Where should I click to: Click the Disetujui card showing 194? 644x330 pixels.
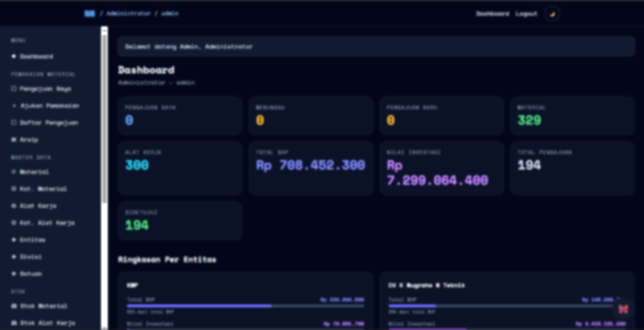pos(180,221)
